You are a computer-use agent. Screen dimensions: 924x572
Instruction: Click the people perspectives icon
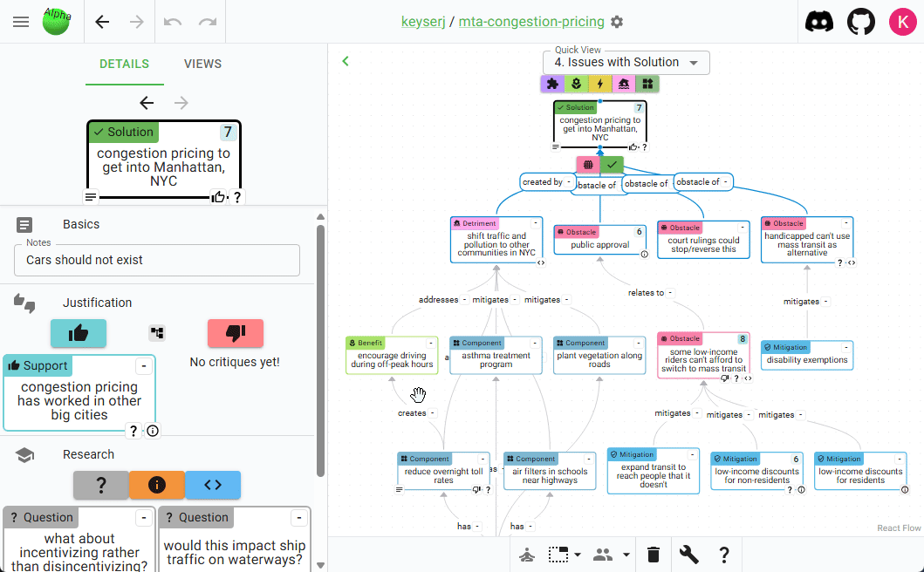coord(603,555)
